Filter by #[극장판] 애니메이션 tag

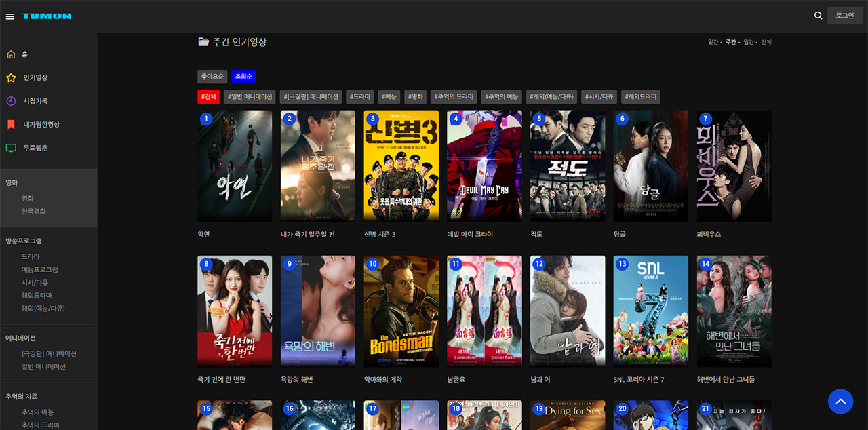[311, 97]
